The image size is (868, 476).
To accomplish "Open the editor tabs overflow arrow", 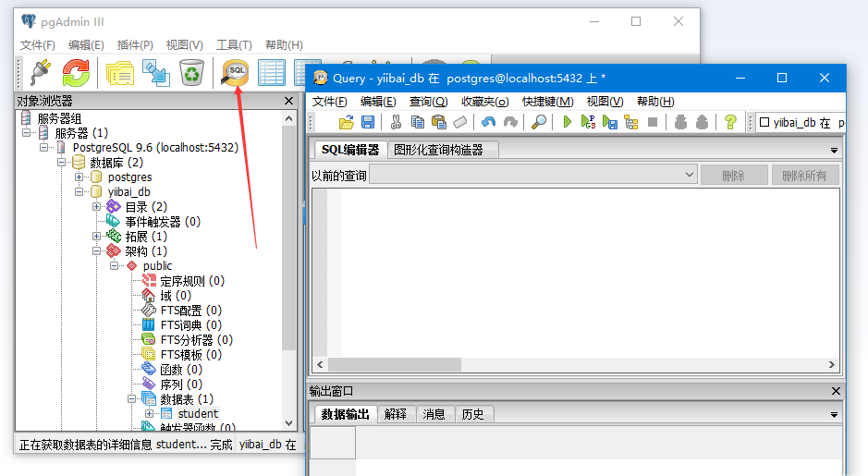I will [834, 151].
